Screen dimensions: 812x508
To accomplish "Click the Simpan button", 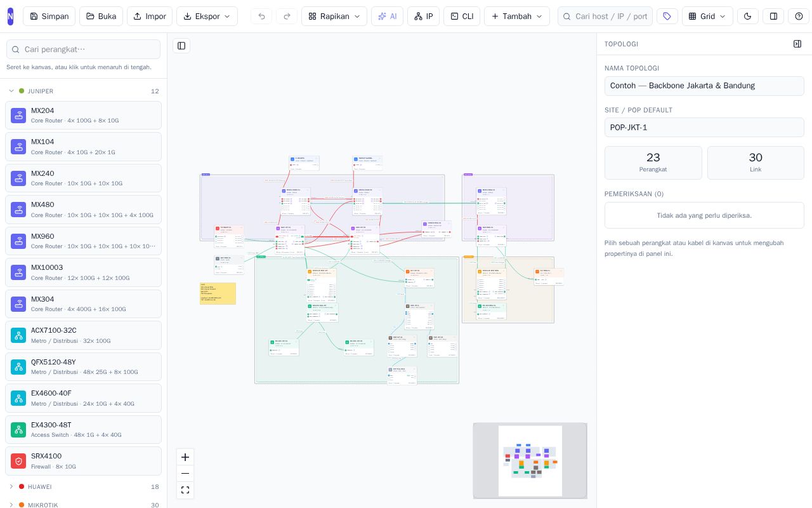I will [x=49, y=17].
